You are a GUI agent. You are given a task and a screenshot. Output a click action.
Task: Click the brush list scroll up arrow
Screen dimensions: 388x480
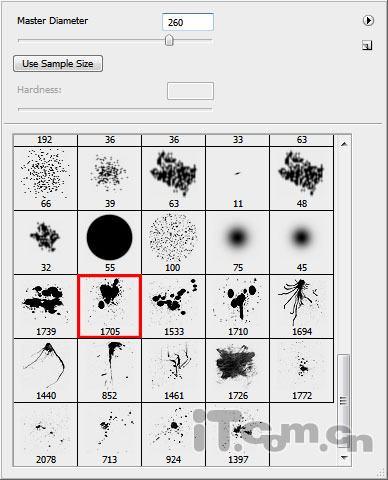(x=344, y=144)
